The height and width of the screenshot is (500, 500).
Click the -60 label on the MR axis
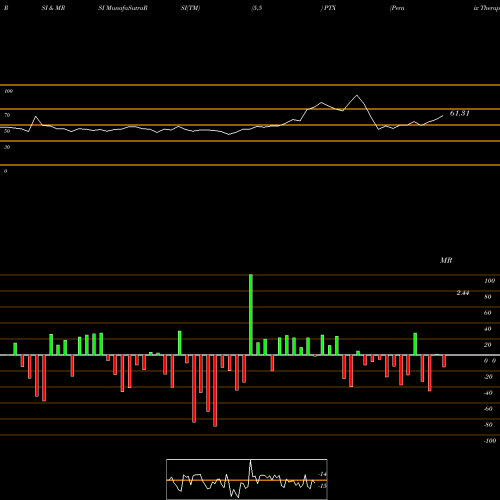click(x=488, y=409)
